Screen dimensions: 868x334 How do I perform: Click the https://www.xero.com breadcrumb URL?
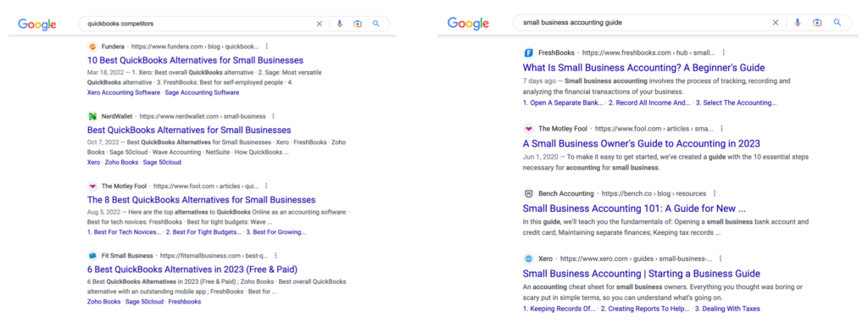click(x=637, y=259)
